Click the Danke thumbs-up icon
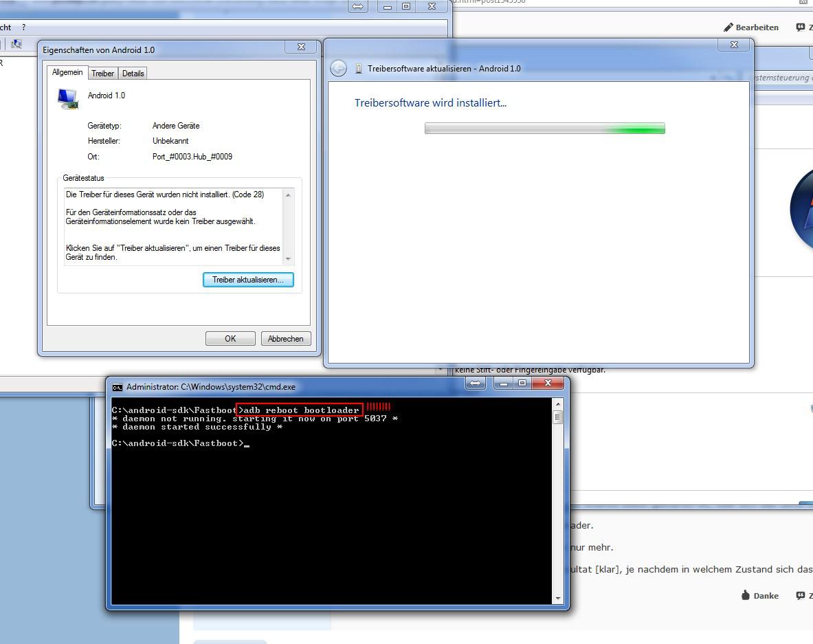 pos(746,595)
